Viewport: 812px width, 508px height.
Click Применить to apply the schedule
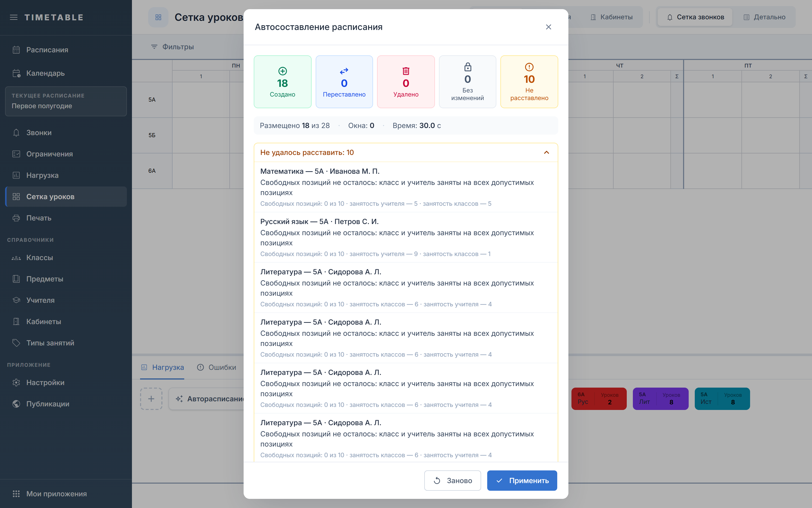(x=522, y=481)
